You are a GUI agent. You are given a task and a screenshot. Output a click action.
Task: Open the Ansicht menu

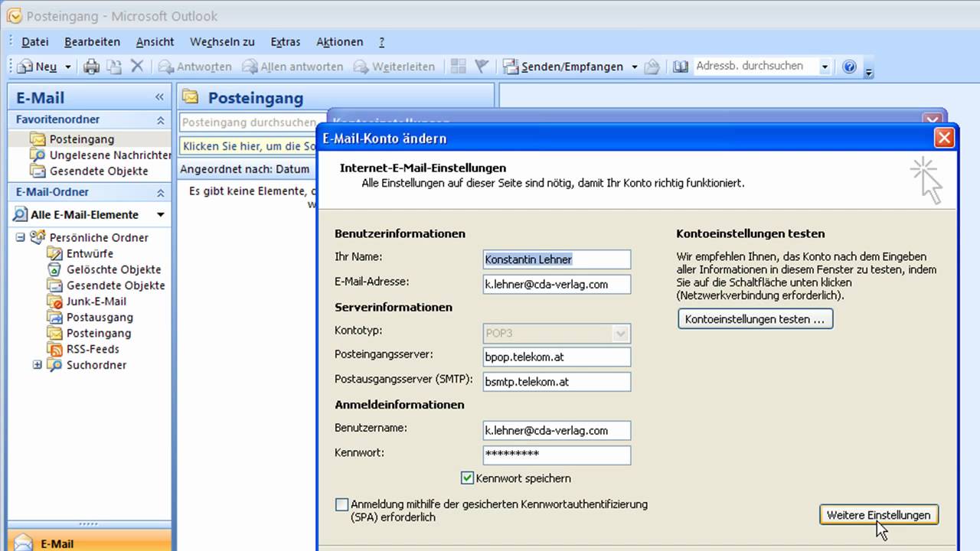click(x=155, y=42)
